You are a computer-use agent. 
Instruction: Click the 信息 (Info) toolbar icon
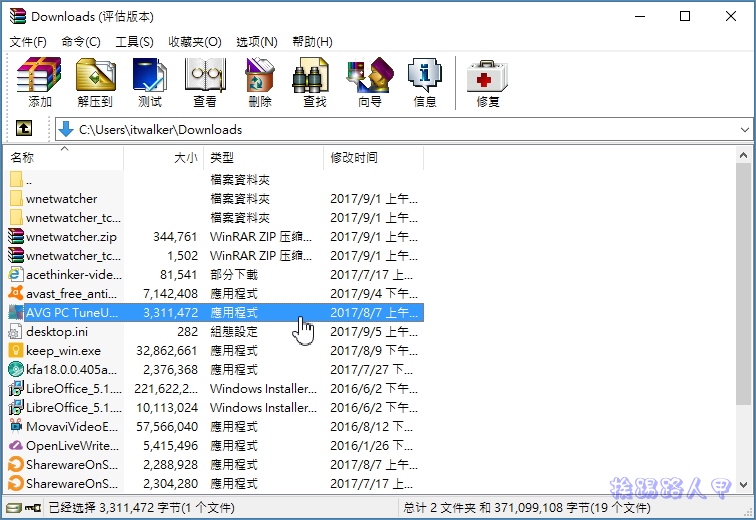425,75
